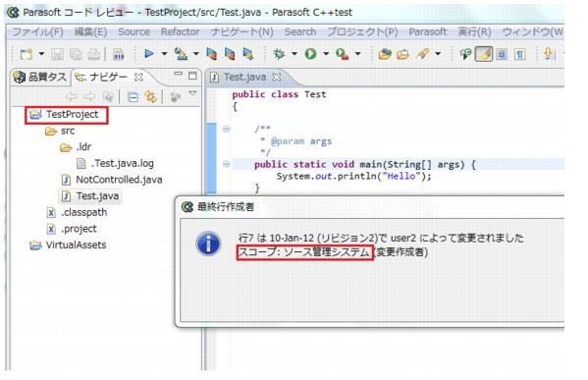This screenshot has height=380, width=588.
Task: Open the ナビゲート(N) menu
Action: tap(241, 32)
